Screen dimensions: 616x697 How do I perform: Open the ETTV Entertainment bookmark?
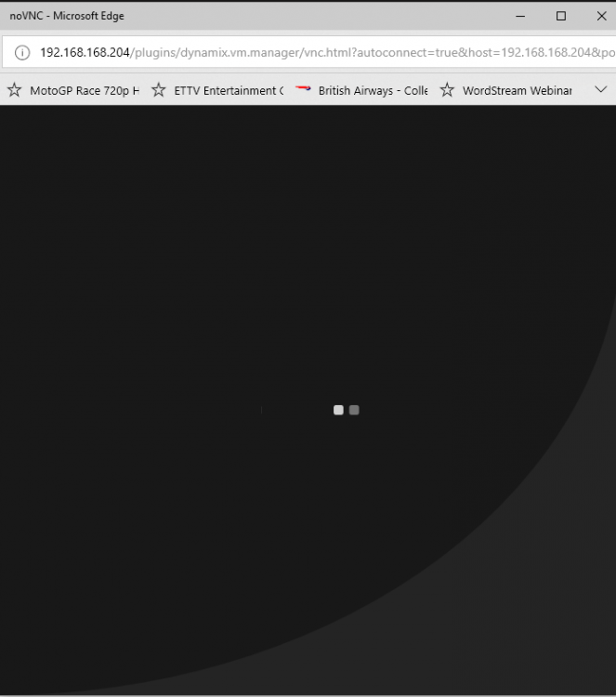click(x=217, y=90)
